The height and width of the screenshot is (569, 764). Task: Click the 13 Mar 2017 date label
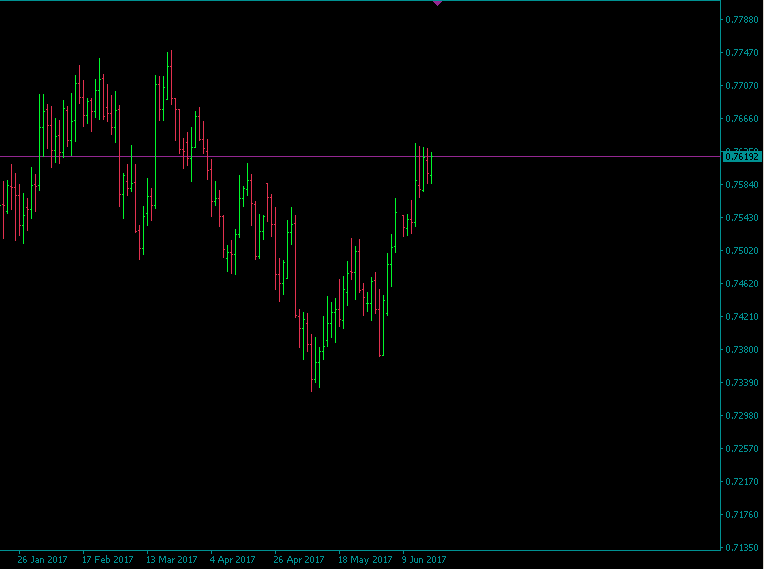(x=172, y=560)
